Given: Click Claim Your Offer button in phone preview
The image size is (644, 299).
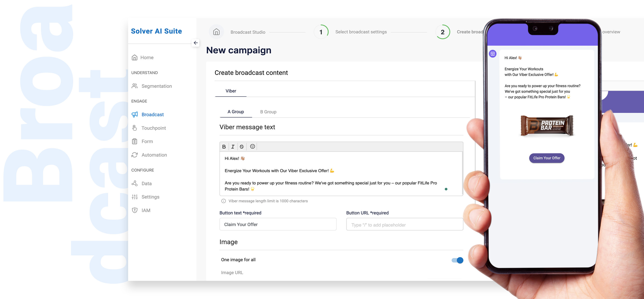Looking at the screenshot, I should (x=546, y=158).
